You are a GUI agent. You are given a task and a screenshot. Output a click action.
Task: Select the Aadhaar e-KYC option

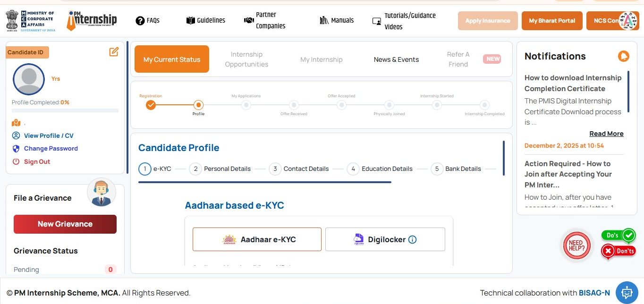pyautogui.click(x=257, y=239)
